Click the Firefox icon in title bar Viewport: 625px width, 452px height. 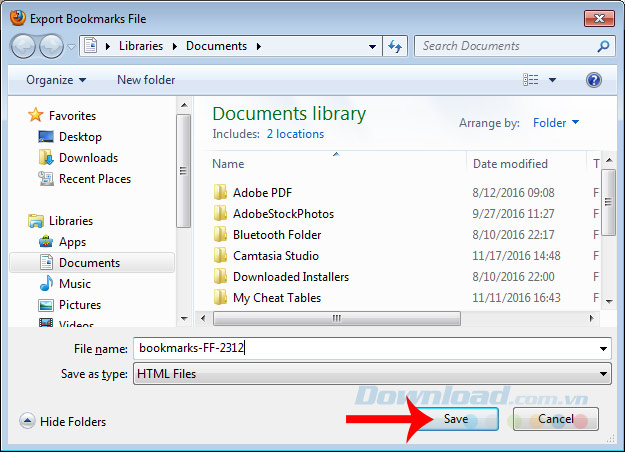point(18,18)
